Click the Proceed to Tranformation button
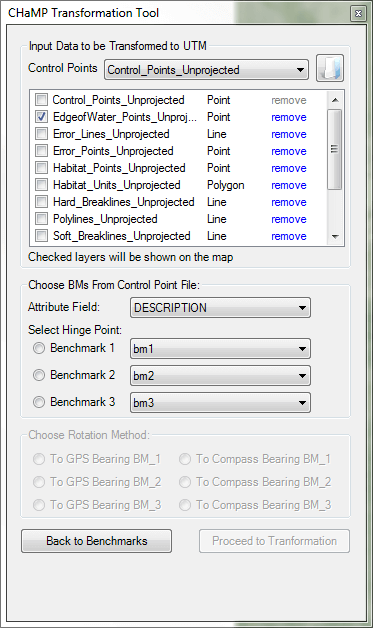This screenshot has width=373, height=628. tap(274, 541)
